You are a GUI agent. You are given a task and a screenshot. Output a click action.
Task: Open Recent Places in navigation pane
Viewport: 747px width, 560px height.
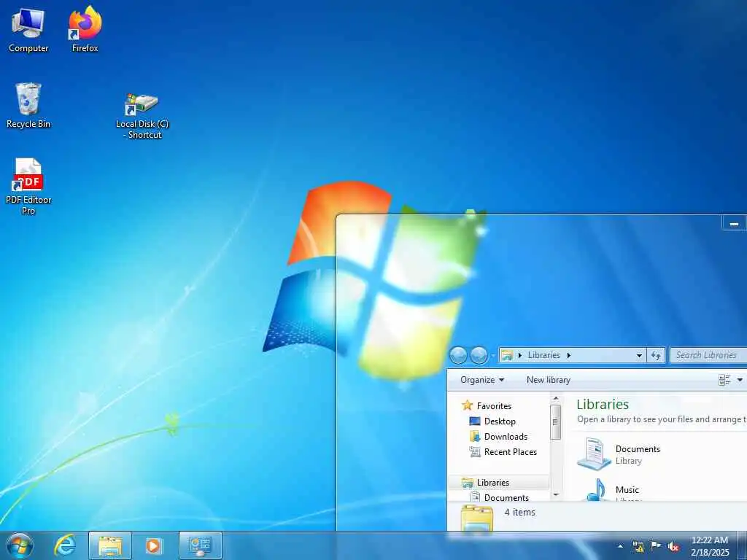tap(503, 452)
